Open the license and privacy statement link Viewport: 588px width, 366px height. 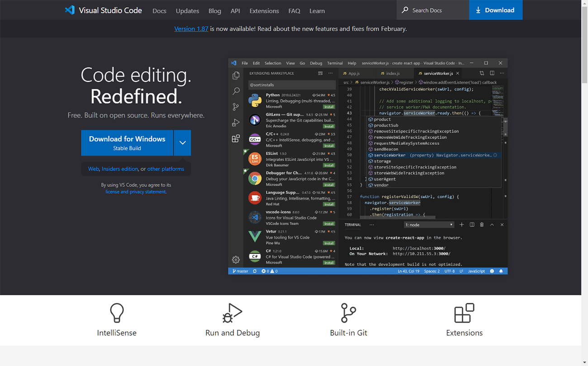click(136, 192)
